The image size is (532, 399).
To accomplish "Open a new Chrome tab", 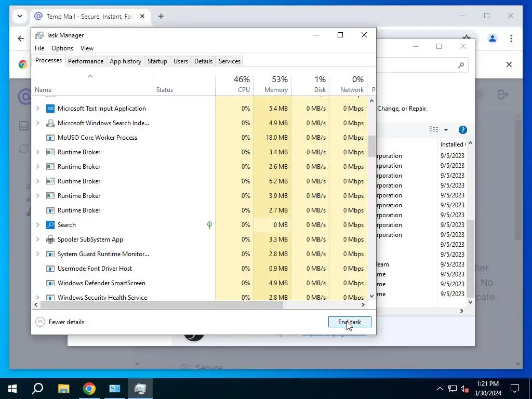I will 161,16.
